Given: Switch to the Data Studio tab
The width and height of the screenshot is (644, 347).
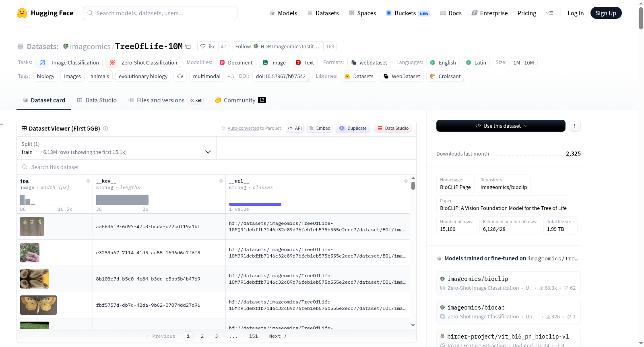Looking at the screenshot, I should click(x=97, y=100).
